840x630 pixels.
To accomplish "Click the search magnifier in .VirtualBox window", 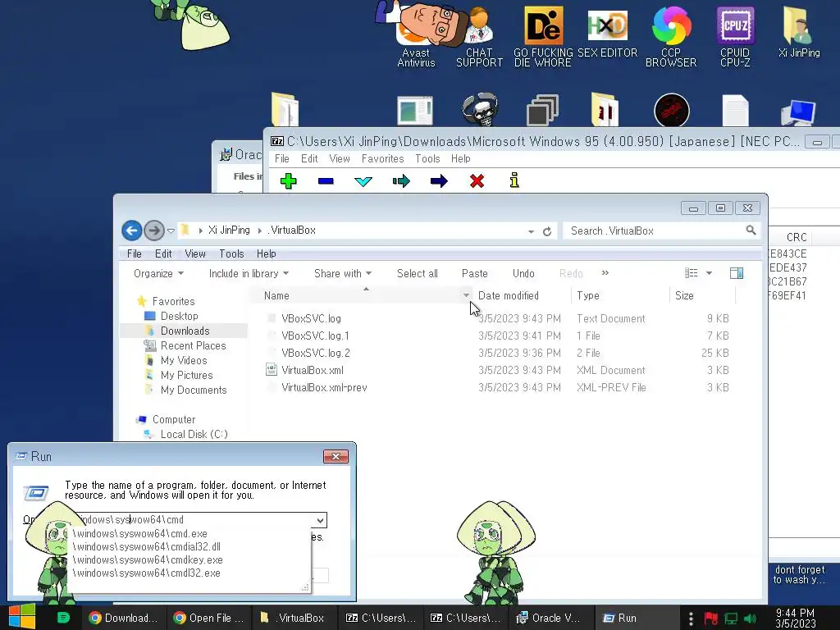I will tap(751, 231).
